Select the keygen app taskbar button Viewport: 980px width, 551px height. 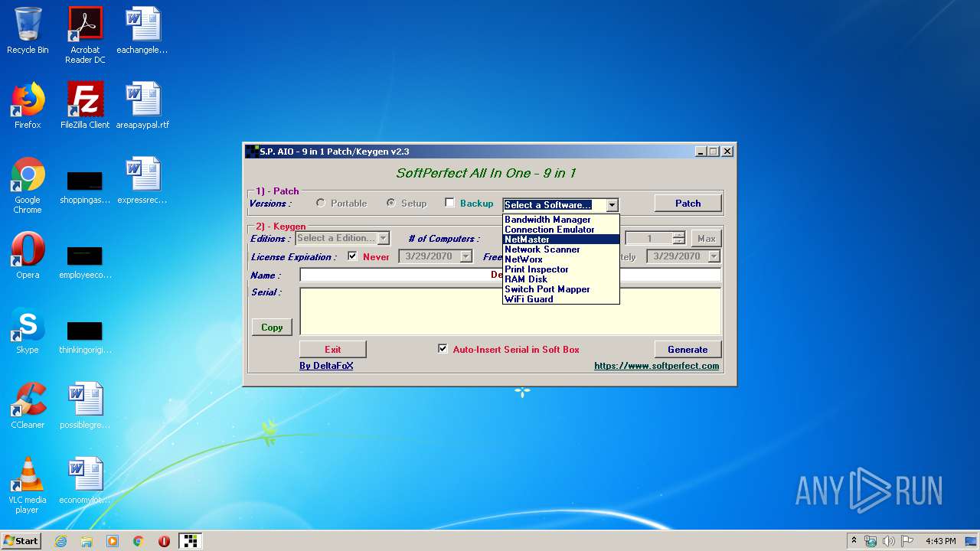pyautogui.click(x=191, y=541)
